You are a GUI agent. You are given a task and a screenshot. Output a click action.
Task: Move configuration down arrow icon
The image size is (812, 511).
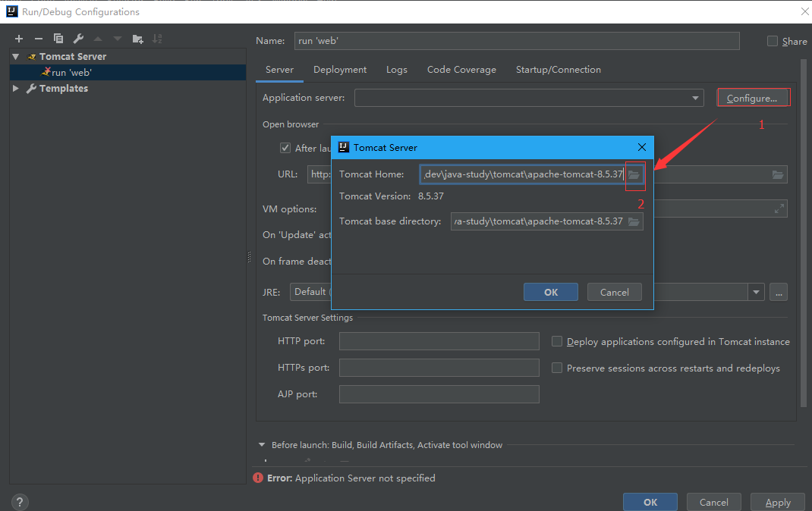click(x=118, y=39)
